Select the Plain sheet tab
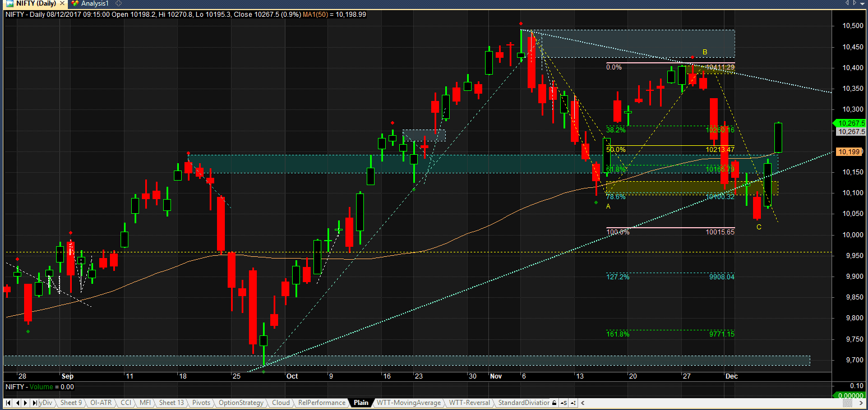The height and width of the screenshot is (410, 868). 361,403
